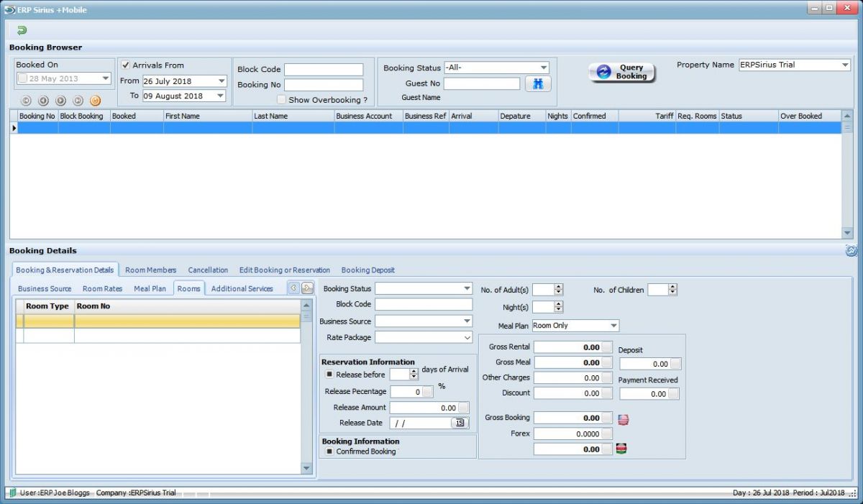The width and height of the screenshot is (863, 504).
Task: Adjust the No. of Adult(s) stepper
Action: coord(558,290)
